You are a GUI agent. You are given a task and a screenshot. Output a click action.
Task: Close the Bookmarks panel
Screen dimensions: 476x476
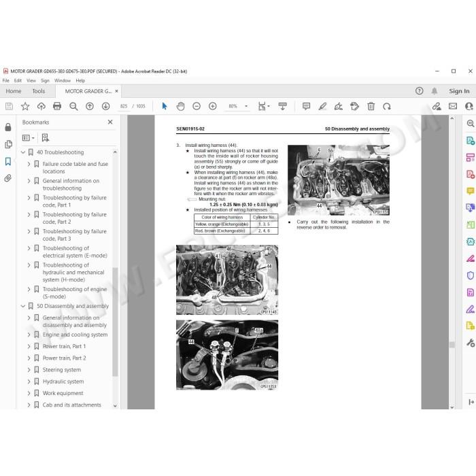(x=110, y=122)
